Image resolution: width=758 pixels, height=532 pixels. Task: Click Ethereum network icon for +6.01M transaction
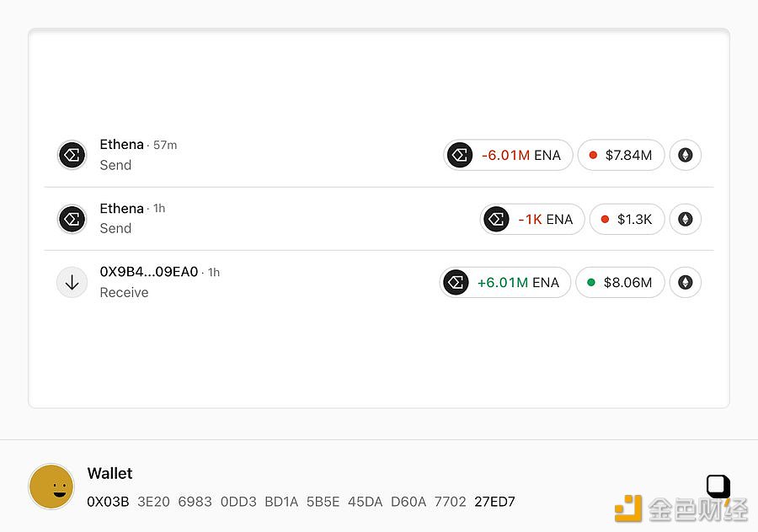click(685, 283)
